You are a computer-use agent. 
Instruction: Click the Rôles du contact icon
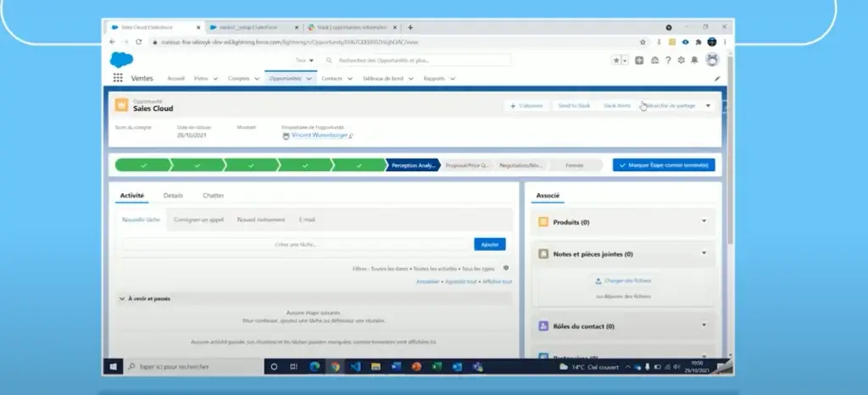point(543,325)
